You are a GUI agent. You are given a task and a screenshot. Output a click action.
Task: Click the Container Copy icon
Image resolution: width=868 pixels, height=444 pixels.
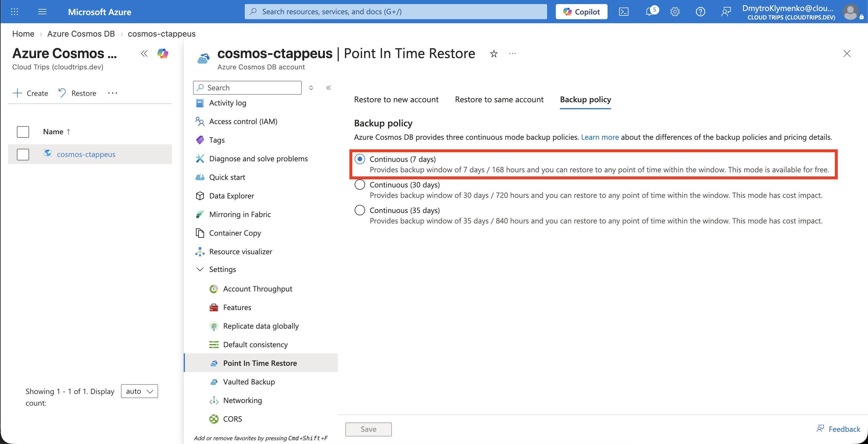coord(200,233)
